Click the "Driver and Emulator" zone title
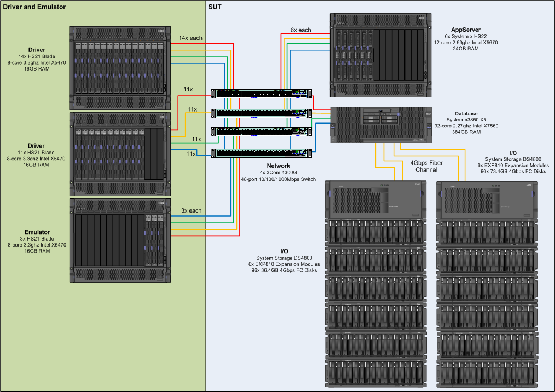Image resolution: width=555 pixels, height=392 pixels. 34,7
